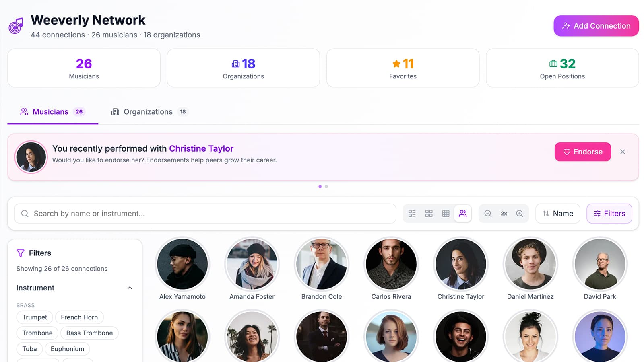Open David Park's profile avatar
Screen dimensions: 644x362
pos(600,264)
